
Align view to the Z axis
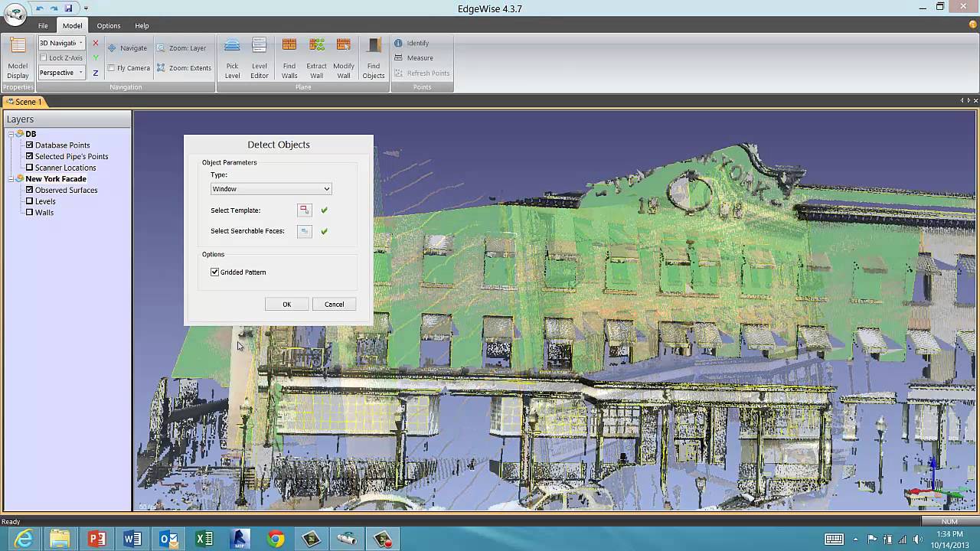[x=95, y=73]
